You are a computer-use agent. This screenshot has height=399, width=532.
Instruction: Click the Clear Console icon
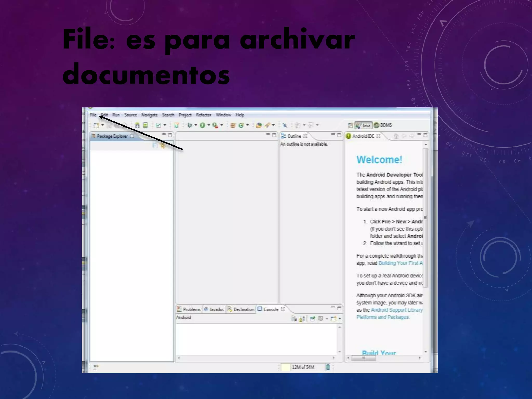click(294, 318)
